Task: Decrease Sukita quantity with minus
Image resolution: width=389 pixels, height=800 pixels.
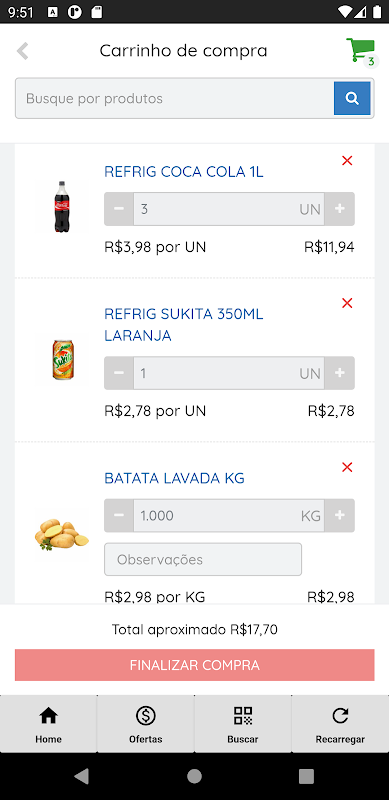Action: pos(119,373)
